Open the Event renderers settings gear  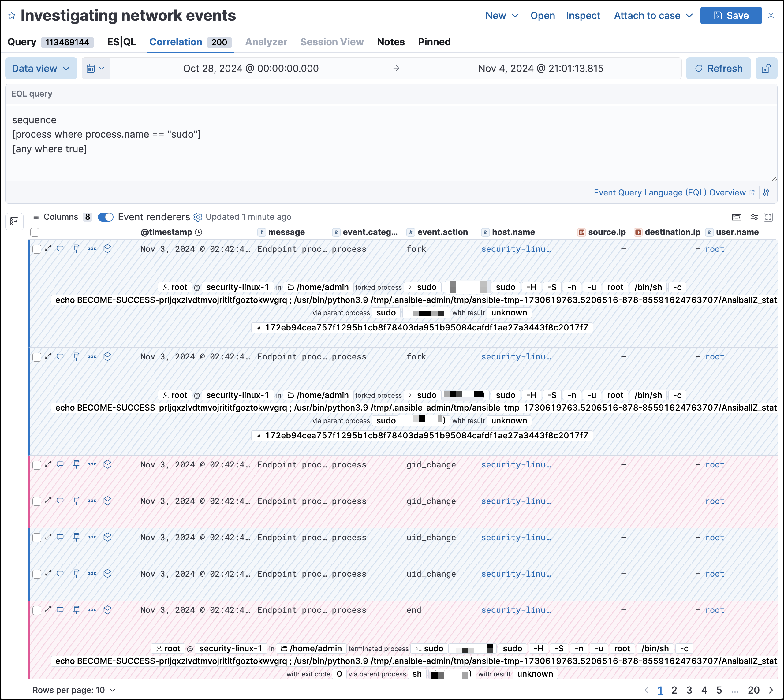(x=198, y=217)
